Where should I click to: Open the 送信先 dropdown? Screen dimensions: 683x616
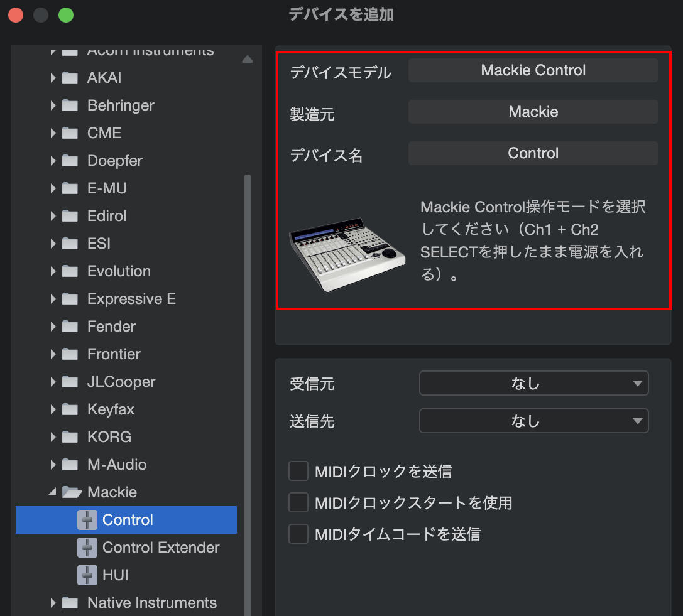pyautogui.click(x=533, y=421)
